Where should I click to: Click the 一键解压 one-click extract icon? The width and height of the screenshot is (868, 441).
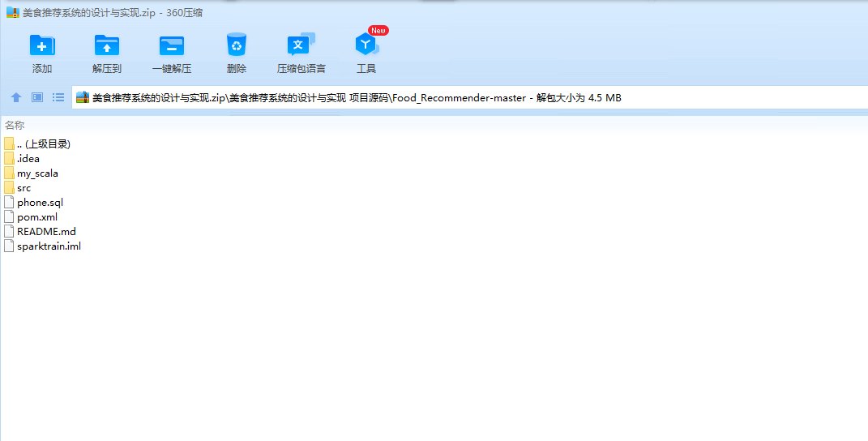pyautogui.click(x=172, y=45)
